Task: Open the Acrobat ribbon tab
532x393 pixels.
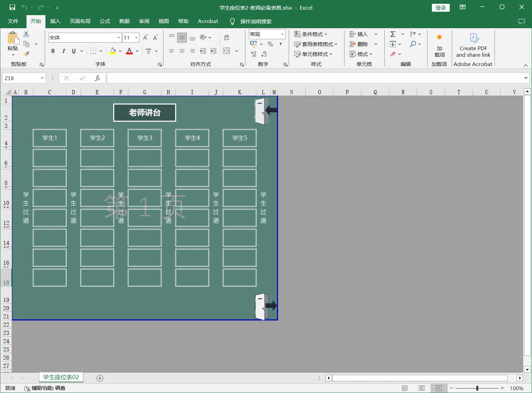Action: [x=208, y=21]
